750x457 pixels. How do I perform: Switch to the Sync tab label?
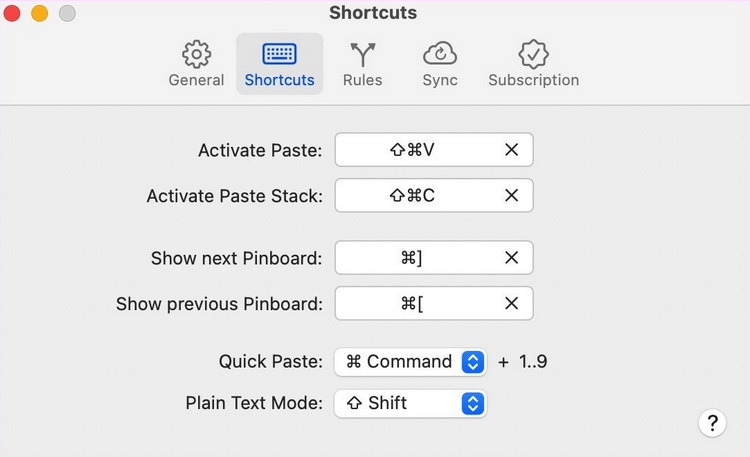click(x=440, y=80)
